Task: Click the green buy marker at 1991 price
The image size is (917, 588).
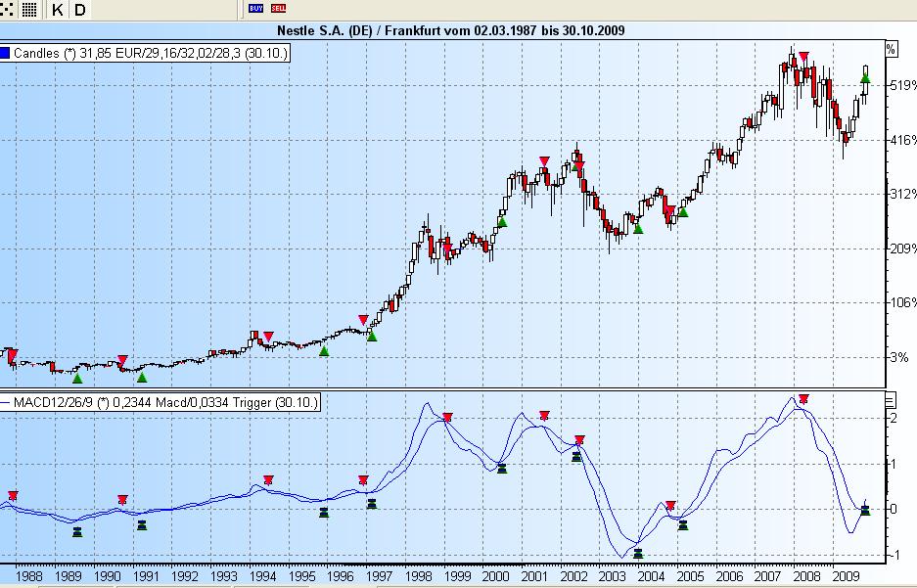Action: pos(142,377)
